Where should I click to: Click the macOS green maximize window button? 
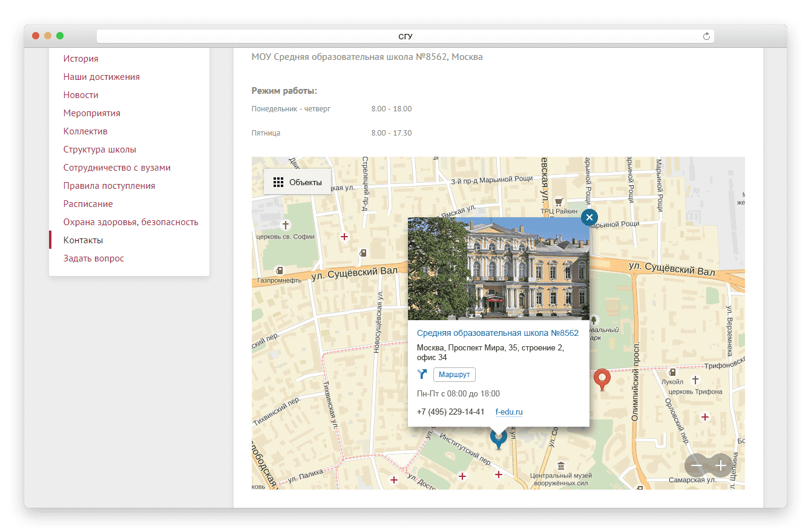point(60,36)
